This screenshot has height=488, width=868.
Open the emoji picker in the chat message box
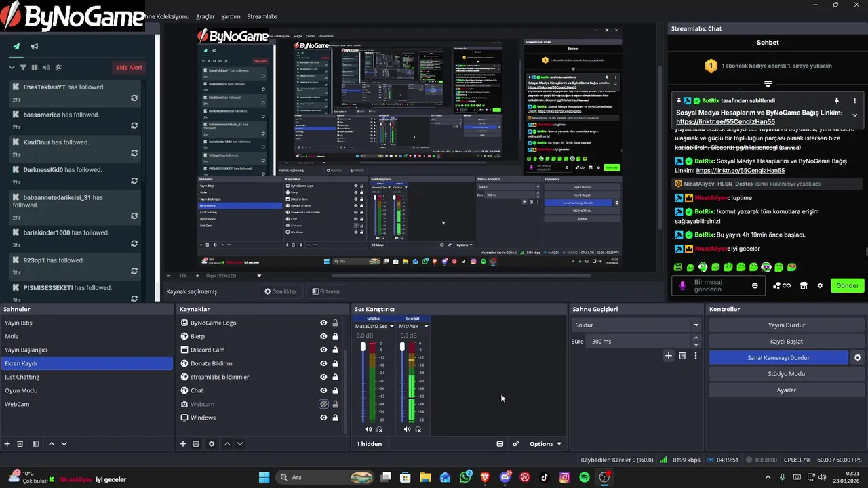[x=755, y=285]
